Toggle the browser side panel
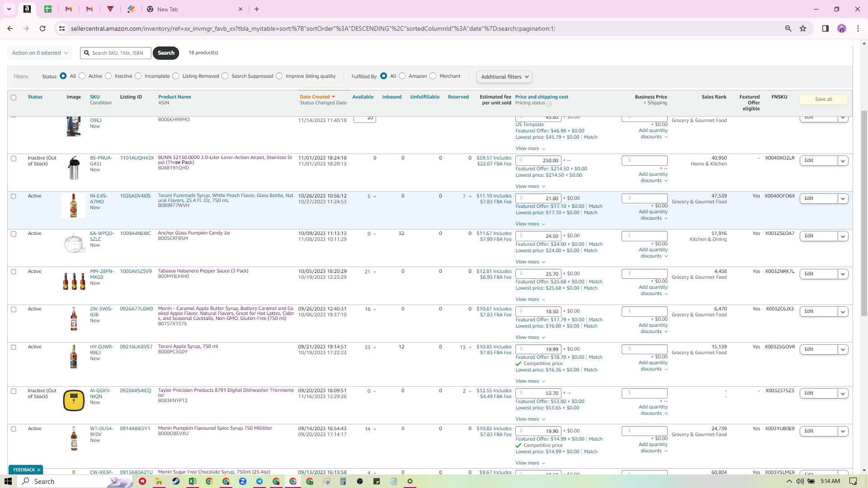 pos(826,28)
